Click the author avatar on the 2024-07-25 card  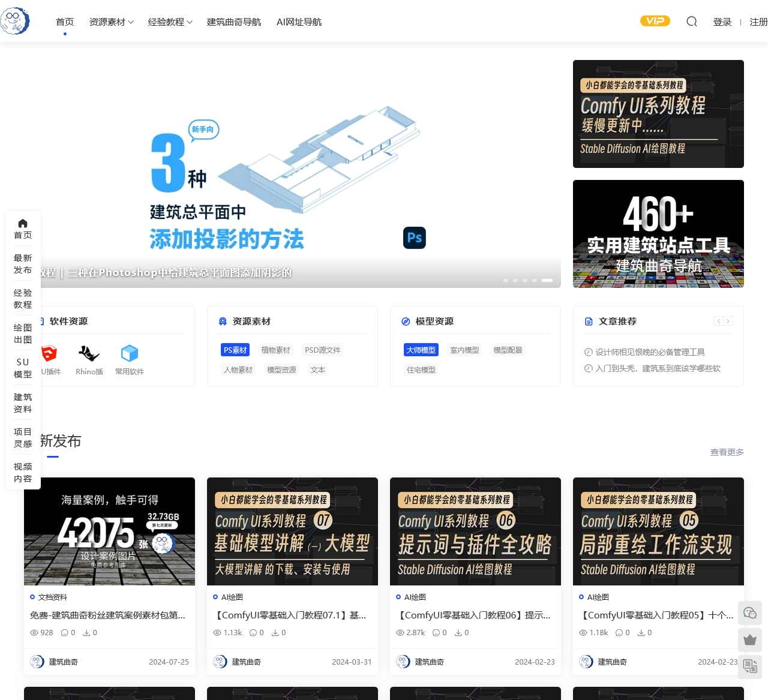[x=37, y=662]
